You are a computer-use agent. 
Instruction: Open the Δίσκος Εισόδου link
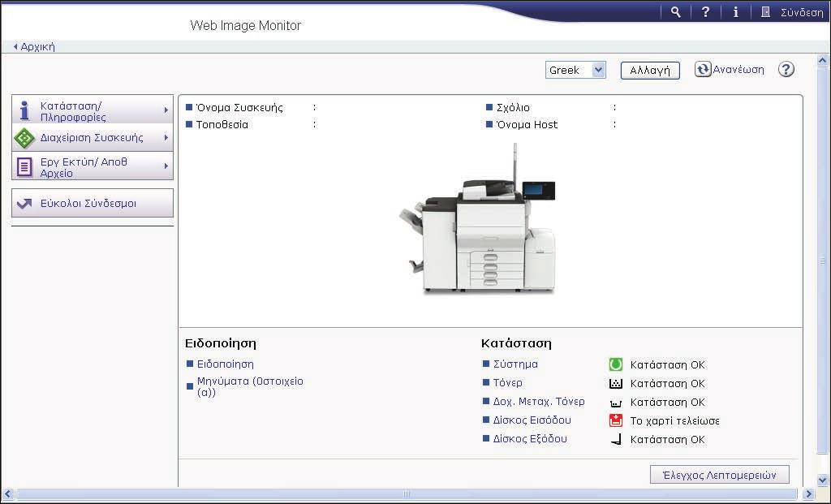point(532,420)
